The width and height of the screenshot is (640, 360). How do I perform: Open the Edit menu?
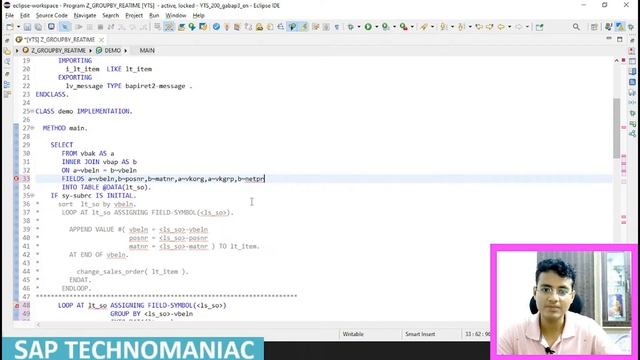tap(24, 16)
